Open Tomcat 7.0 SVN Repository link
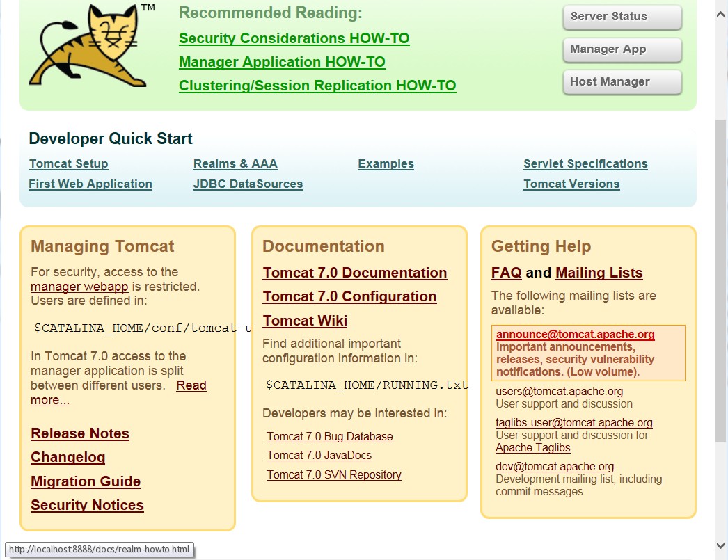The height and width of the screenshot is (560, 728). (334, 474)
